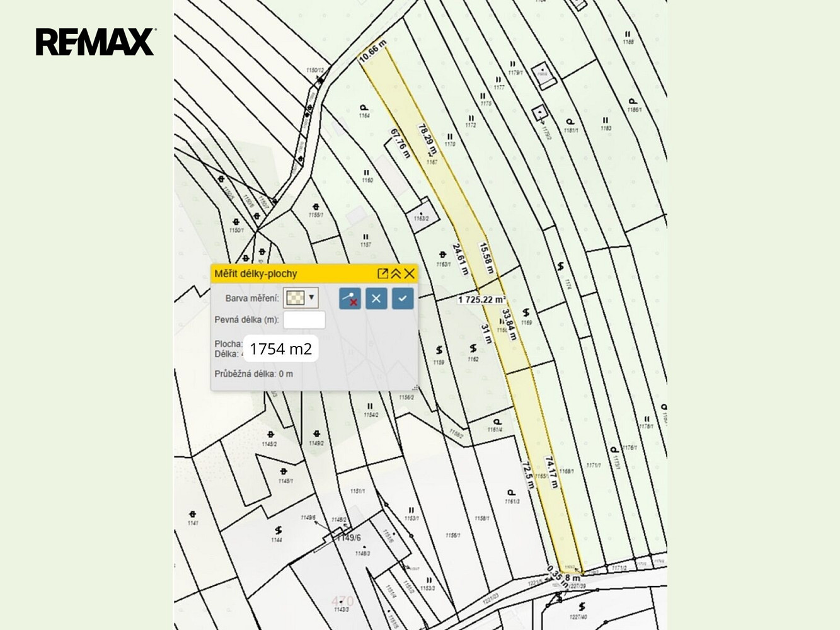Open the Barva měření color dropdown

coord(311,297)
